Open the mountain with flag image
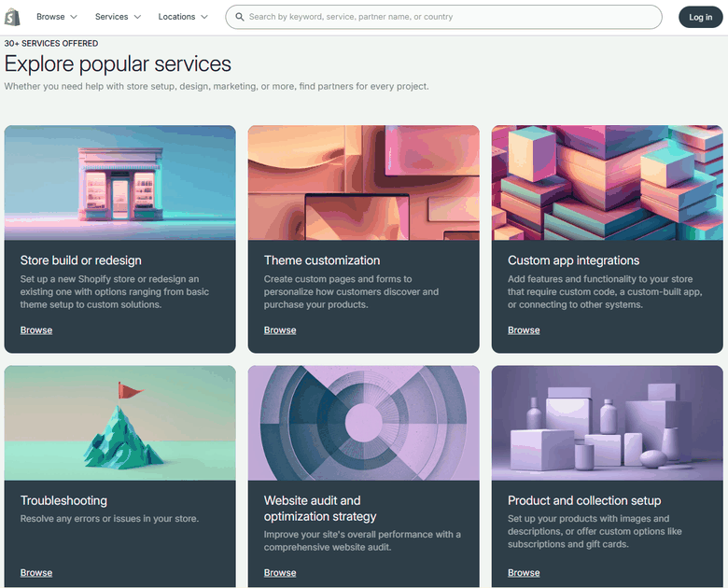 (120, 423)
